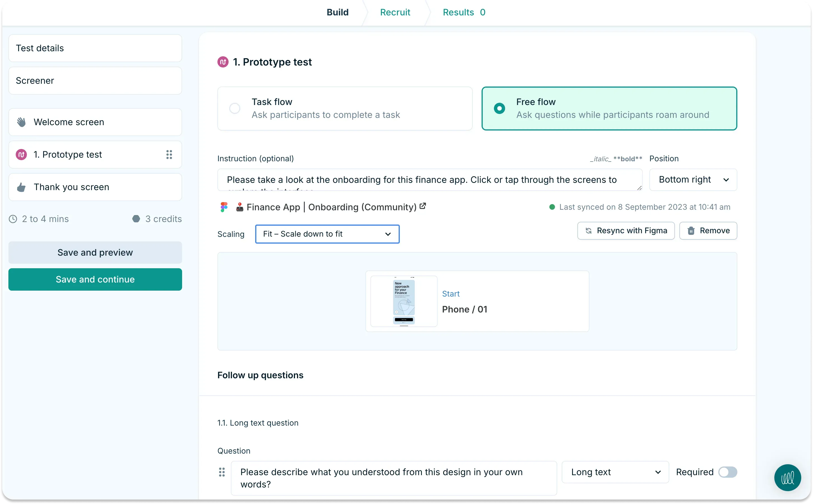Select the Task flow radio button

coord(234,108)
